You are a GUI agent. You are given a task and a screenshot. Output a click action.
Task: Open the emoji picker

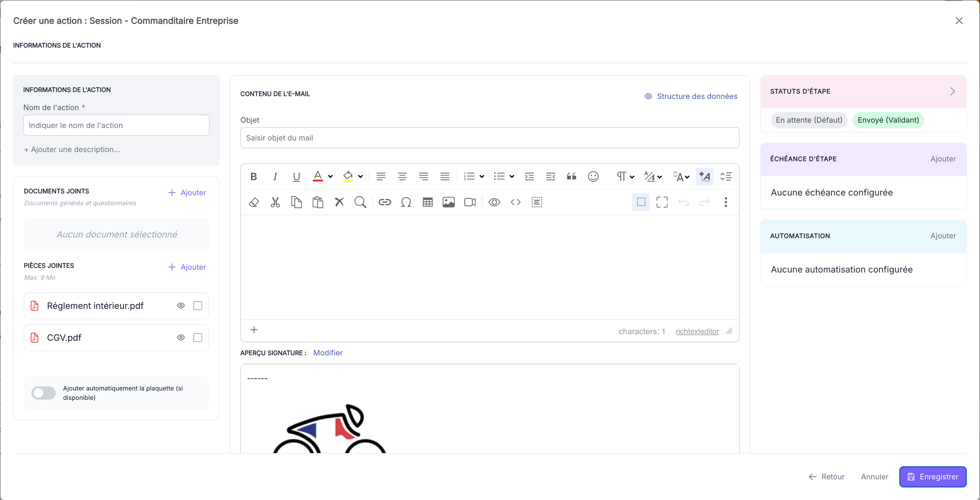coord(593,176)
